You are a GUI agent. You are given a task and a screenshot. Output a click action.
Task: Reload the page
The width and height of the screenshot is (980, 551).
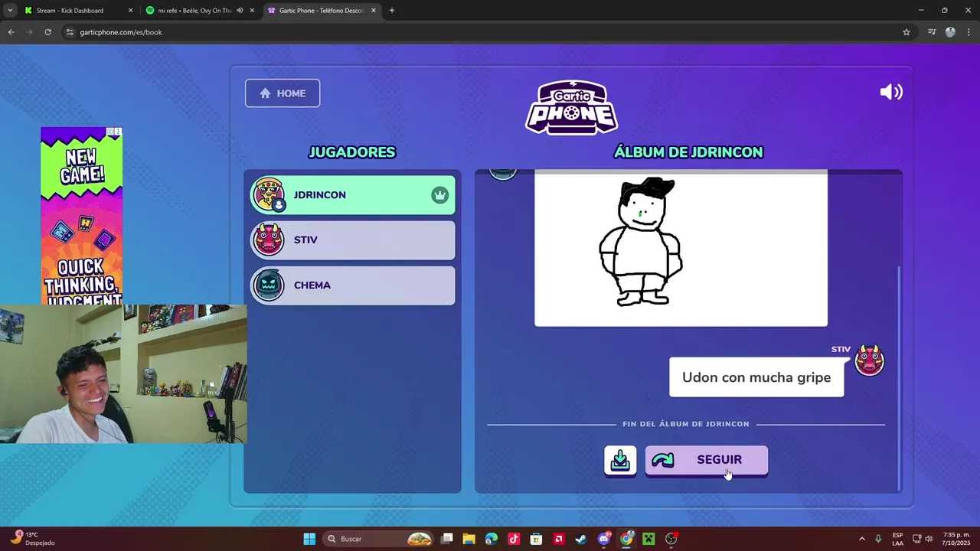point(47,32)
